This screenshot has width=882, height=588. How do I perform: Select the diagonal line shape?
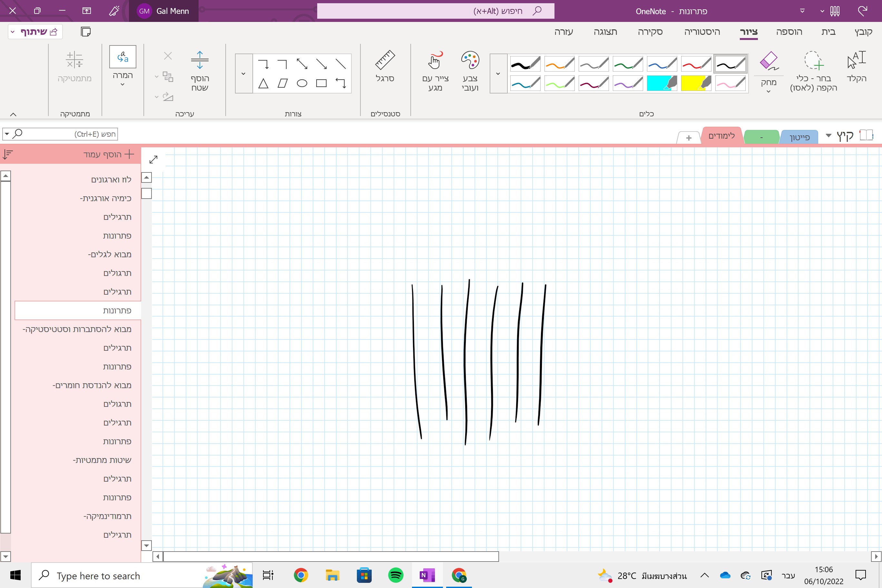[x=340, y=64]
